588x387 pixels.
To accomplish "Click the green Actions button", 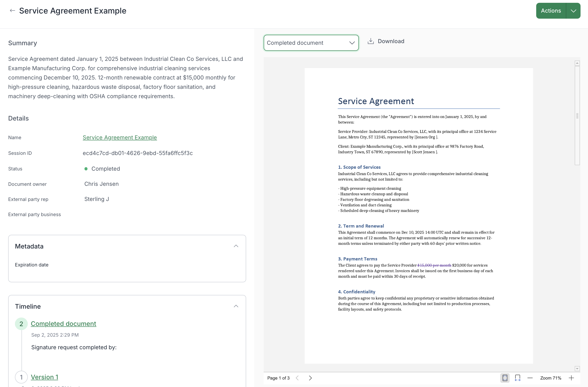I will [x=551, y=11].
